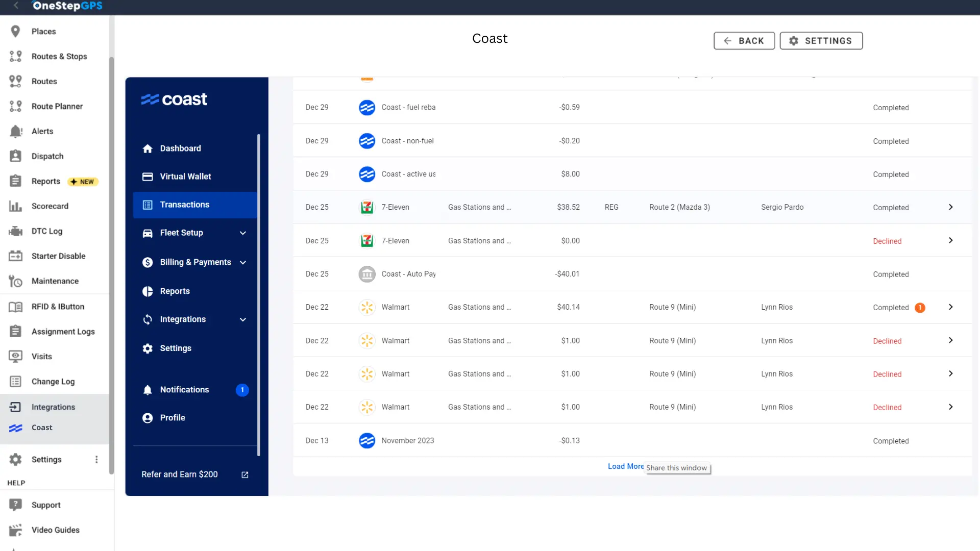Click the Change Log icon
This screenshot has width=980, height=551.
pos(15,382)
